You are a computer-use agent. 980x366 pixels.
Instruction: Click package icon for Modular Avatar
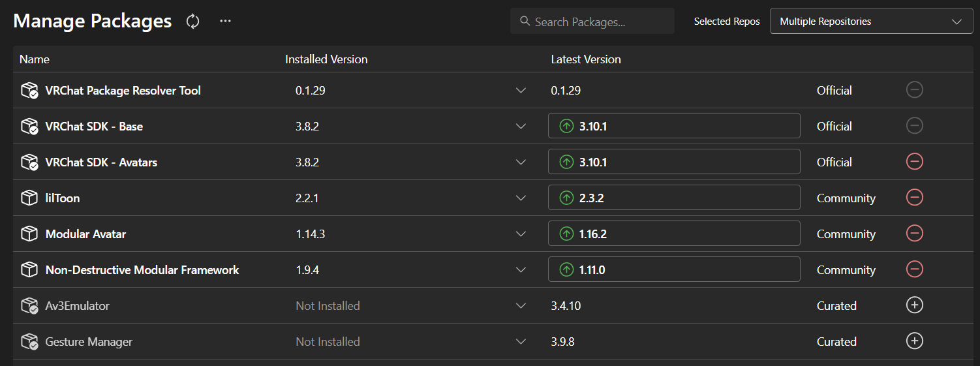(x=29, y=234)
